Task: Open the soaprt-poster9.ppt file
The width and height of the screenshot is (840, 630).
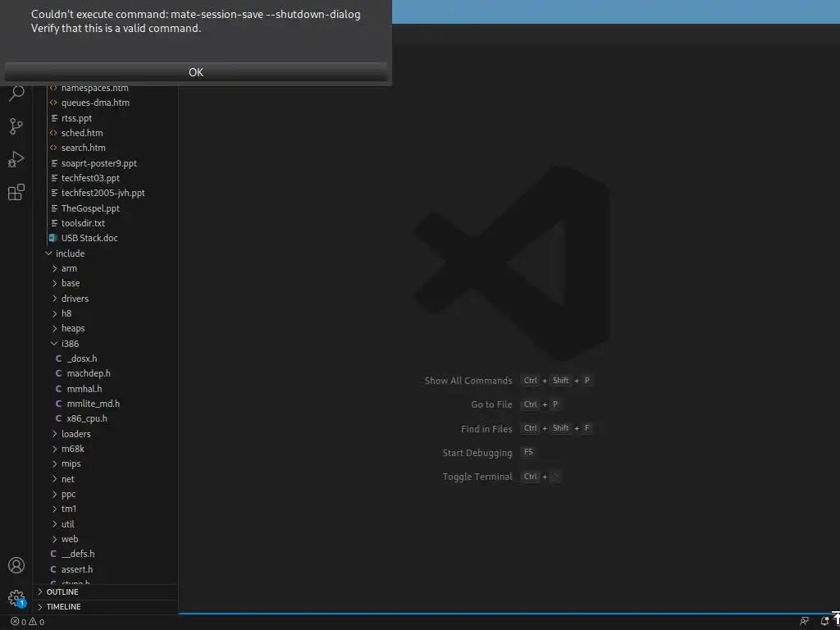Action: (x=106, y=163)
